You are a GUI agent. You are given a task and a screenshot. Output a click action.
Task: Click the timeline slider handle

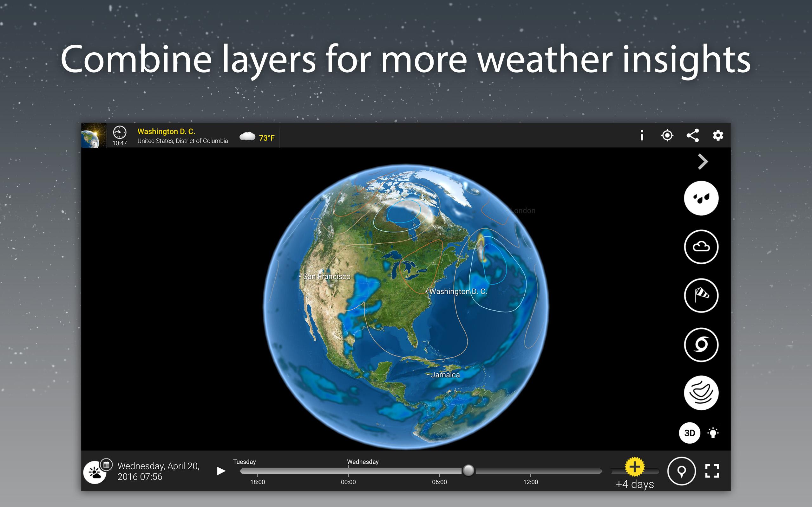coord(468,471)
